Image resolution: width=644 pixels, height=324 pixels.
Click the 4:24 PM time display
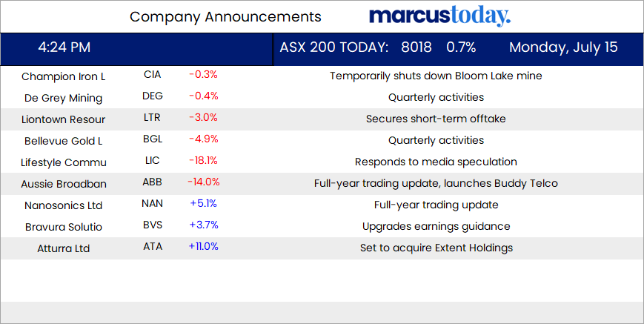64,48
